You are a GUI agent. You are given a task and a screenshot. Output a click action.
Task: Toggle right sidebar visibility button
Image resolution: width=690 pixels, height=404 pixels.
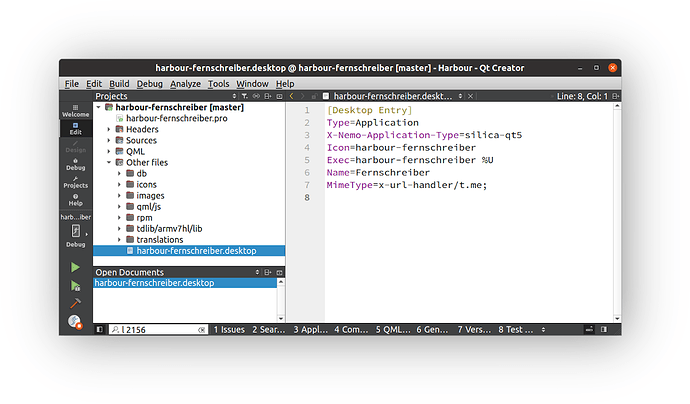click(x=604, y=329)
